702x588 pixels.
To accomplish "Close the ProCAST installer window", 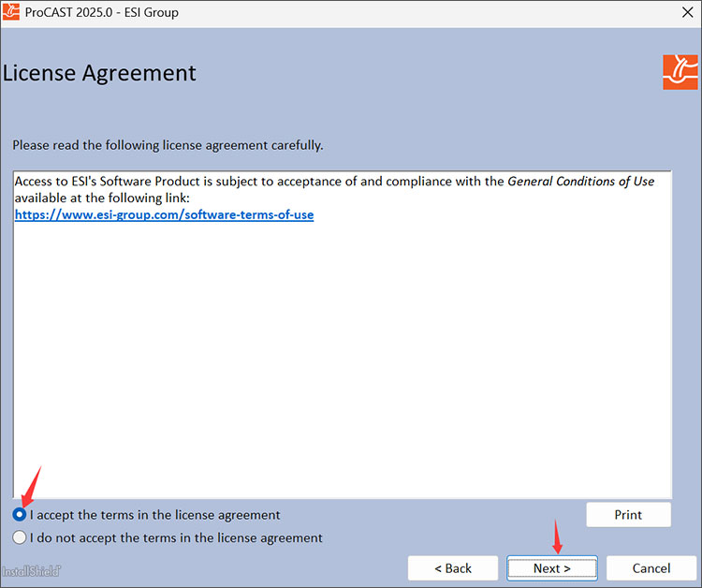I will click(x=687, y=12).
